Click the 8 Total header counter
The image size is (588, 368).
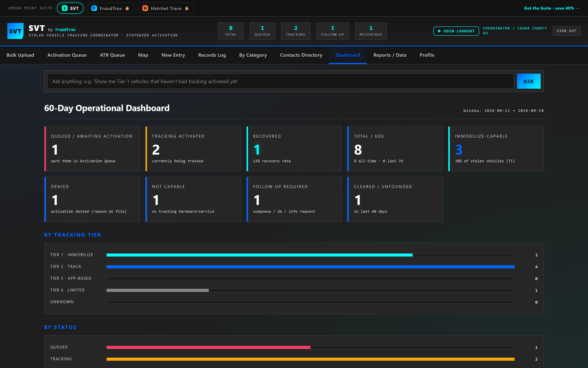pyautogui.click(x=231, y=31)
